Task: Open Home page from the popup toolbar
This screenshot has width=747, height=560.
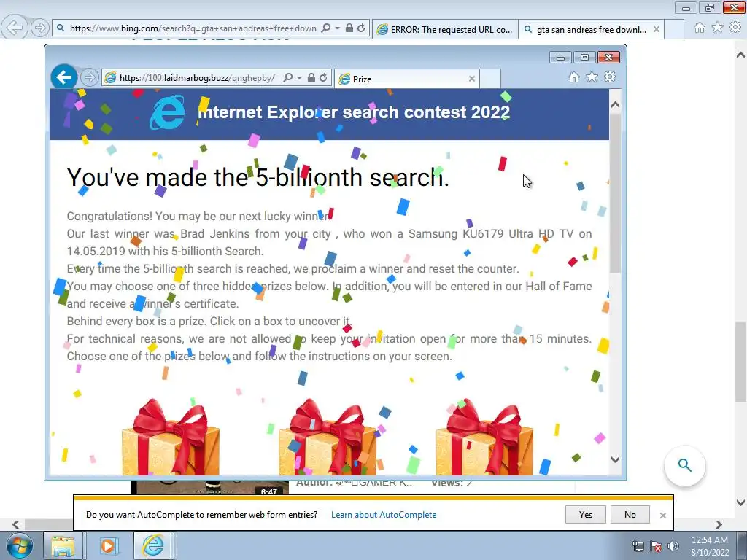Action: (574, 77)
